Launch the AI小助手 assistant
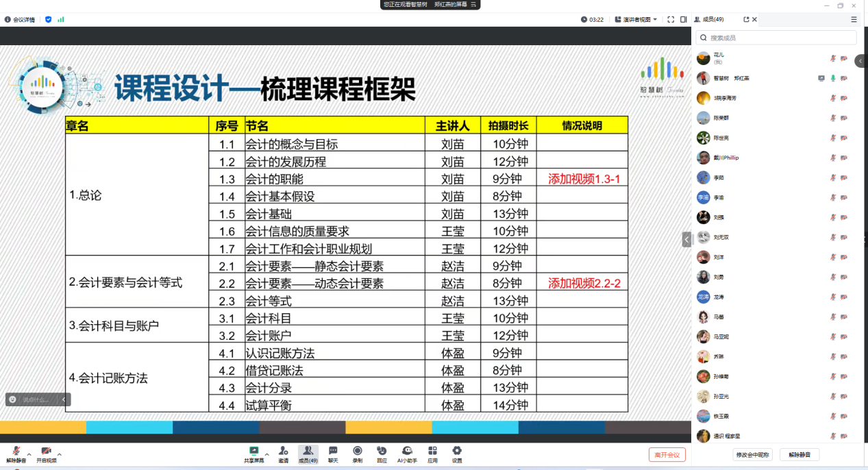Screen dimensions: 868x470 pos(407,454)
